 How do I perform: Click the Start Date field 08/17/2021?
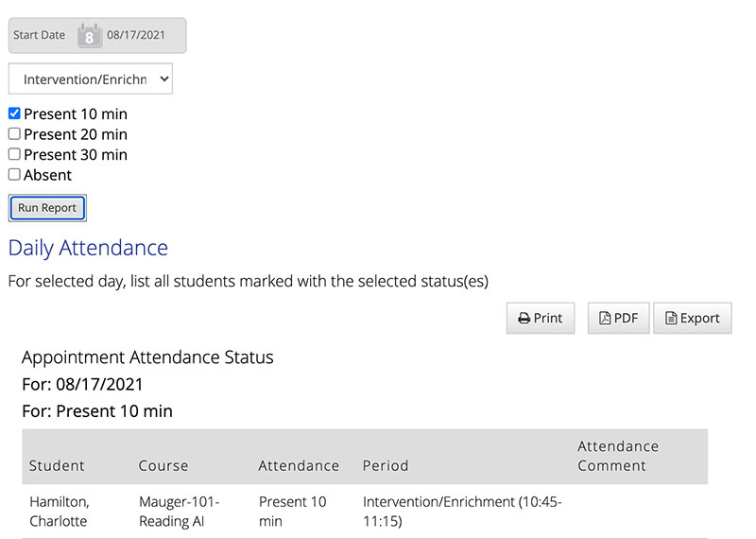tap(136, 35)
